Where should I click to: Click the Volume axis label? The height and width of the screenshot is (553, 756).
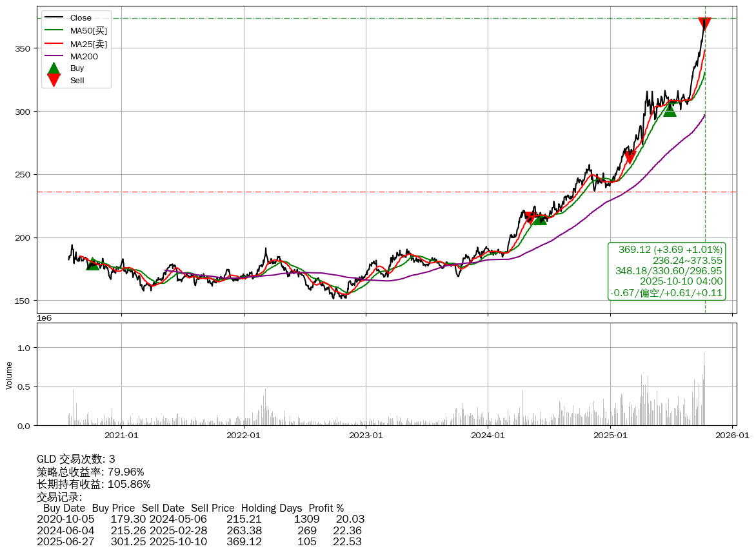(9, 375)
